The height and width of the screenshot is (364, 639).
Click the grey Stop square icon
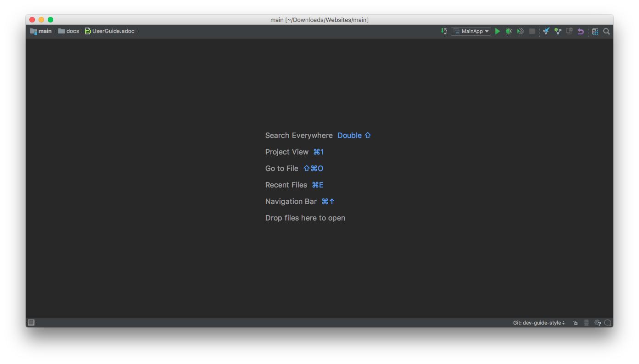[x=532, y=31]
